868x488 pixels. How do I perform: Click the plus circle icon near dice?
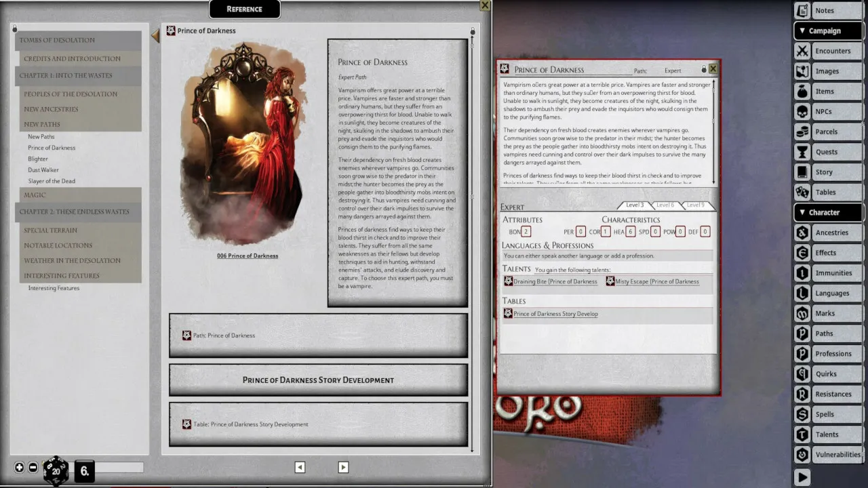[x=19, y=468]
